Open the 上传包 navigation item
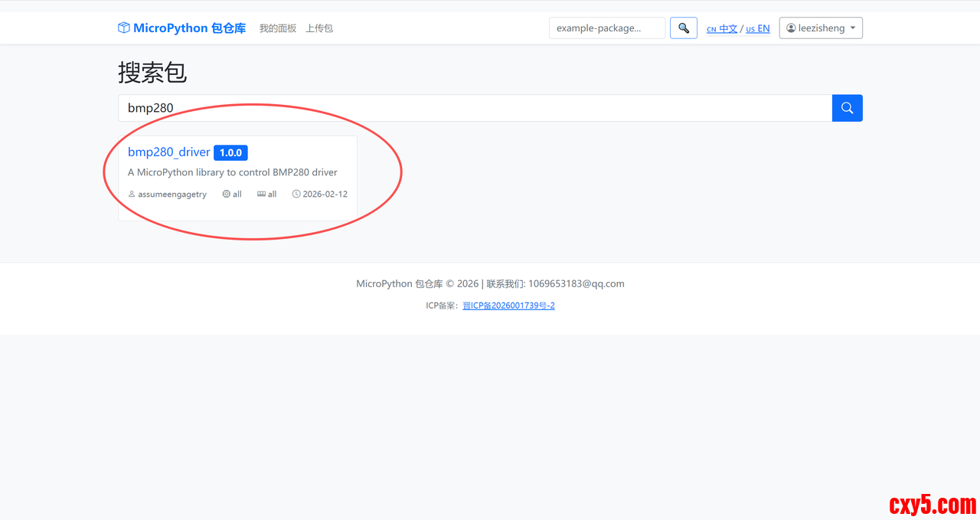Image resolution: width=980 pixels, height=520 pixels. click(x=319, y=28)
